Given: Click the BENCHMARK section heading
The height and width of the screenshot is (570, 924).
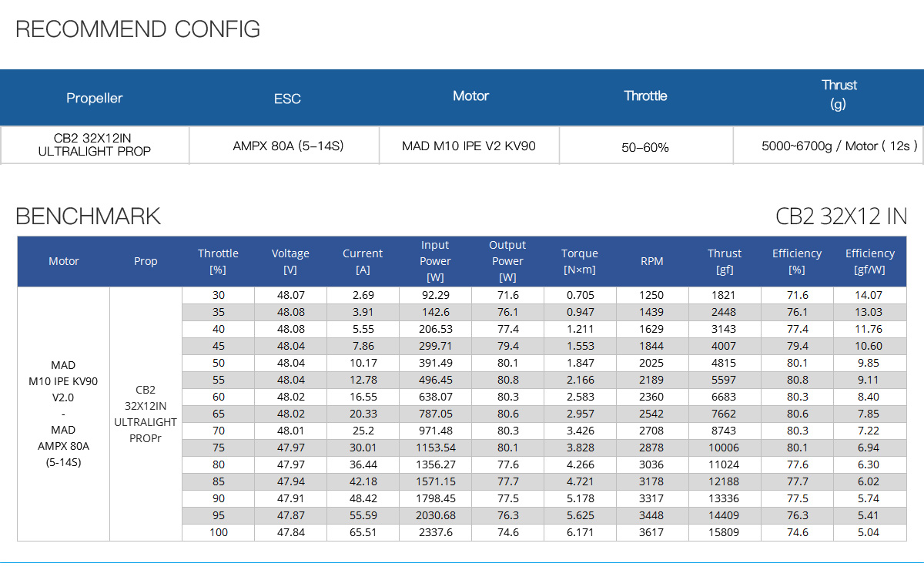Looking at the screenshot, I should [89, 216].
